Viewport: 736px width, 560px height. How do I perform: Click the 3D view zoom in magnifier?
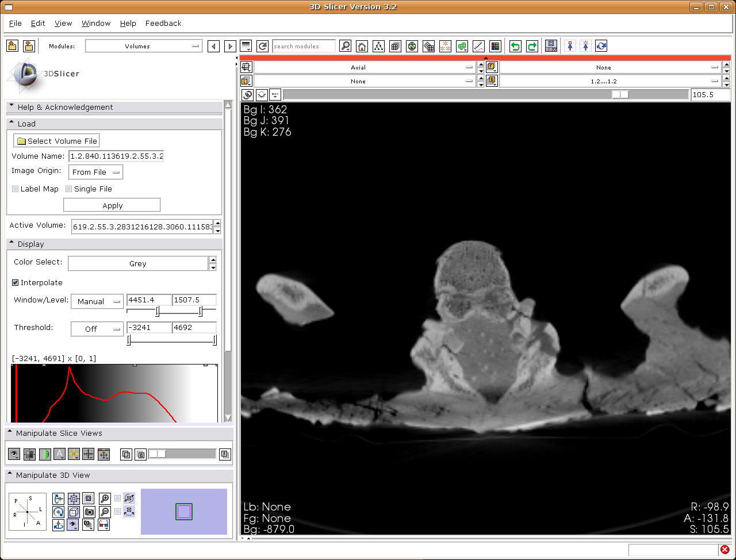point(105,498)
